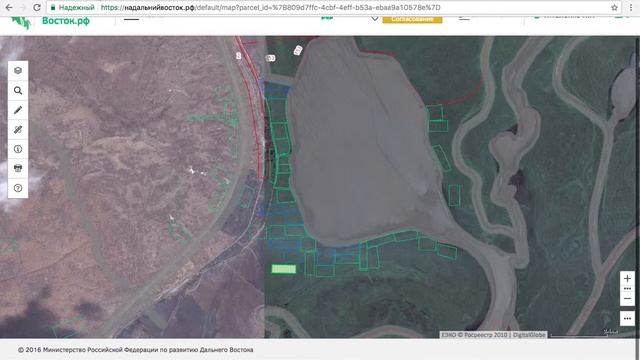Image resolution: width=640 pixels, height=360 pixels.
Task: Select the measurement ruler tool
Action: pyautogui.click(x=18, y=130)
